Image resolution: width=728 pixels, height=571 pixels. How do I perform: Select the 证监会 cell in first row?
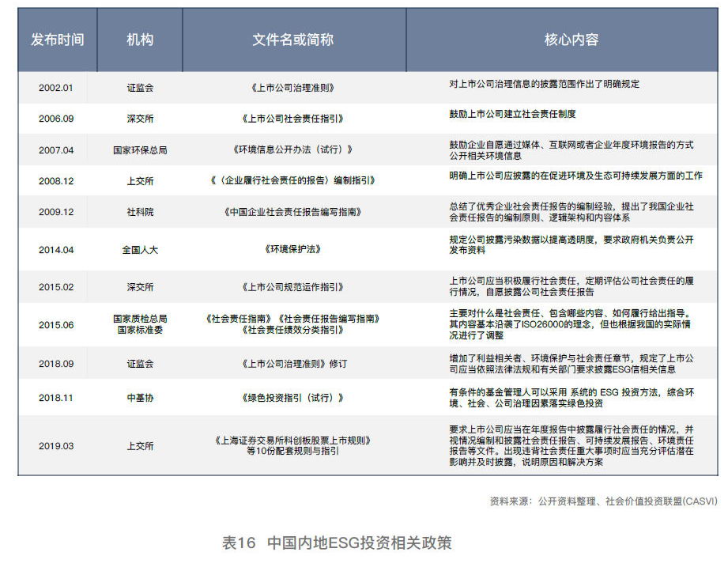[x=138, y=88]
